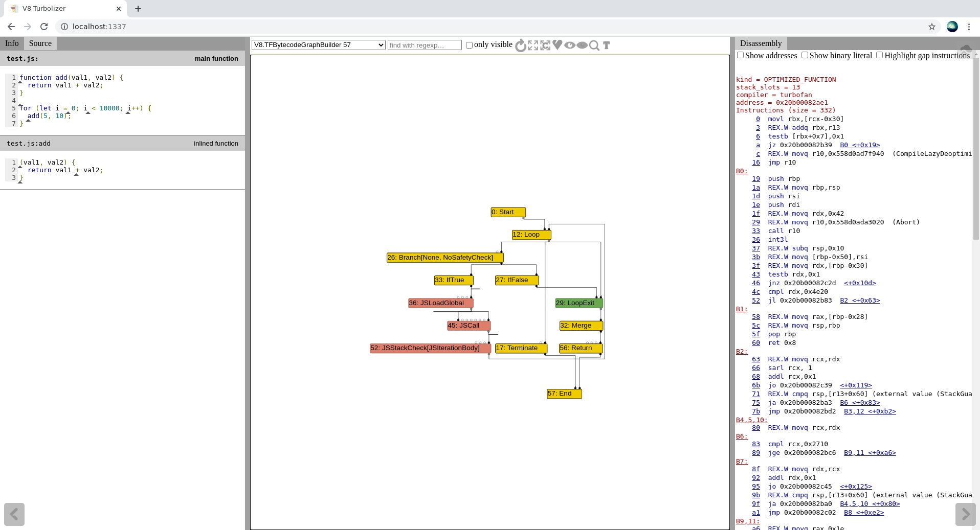
Task: Enable the only visible checkbox
Action: click(x=469, y=45)
